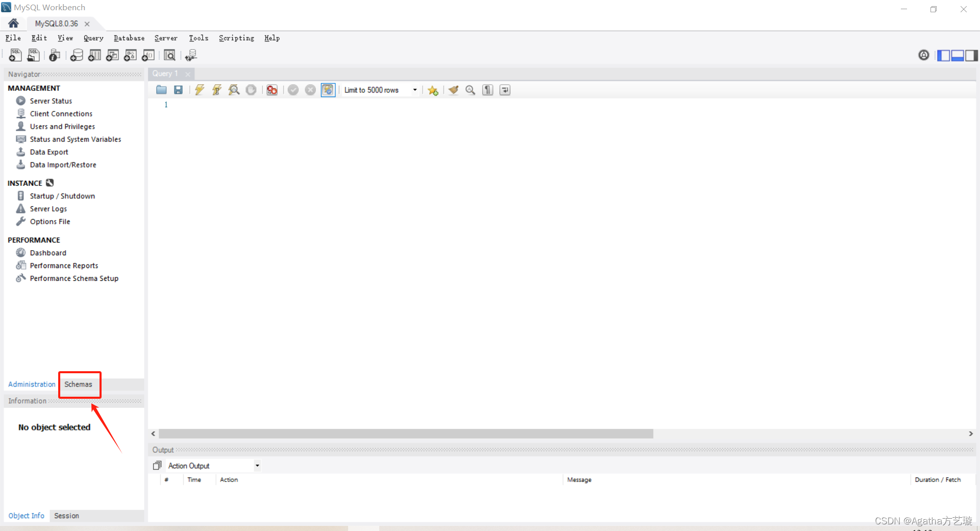Open Client Connections
This screenshot has height=531, width=980.
pyautogui.click(x=61, y=114)
